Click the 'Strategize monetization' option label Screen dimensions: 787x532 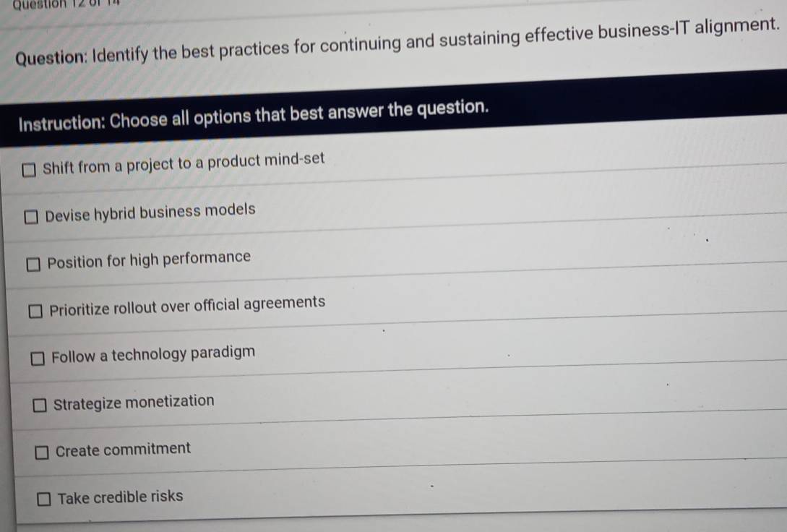tap(134, 402)
